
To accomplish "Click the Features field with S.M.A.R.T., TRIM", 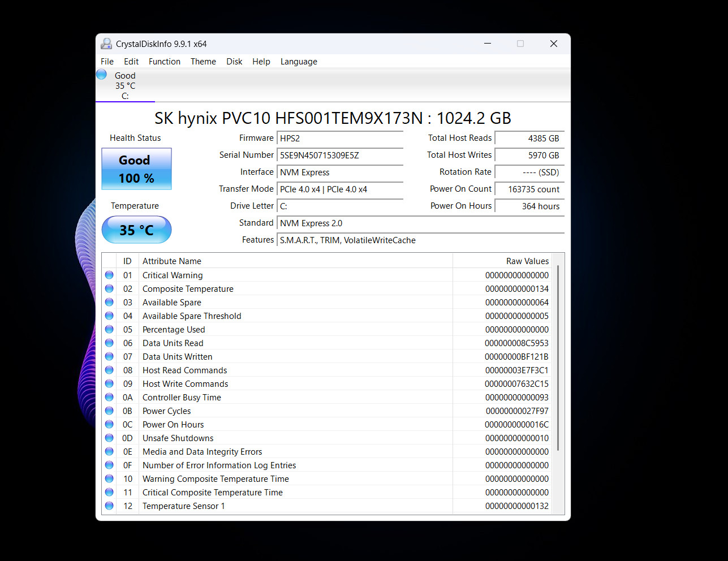I will point(420,240).
